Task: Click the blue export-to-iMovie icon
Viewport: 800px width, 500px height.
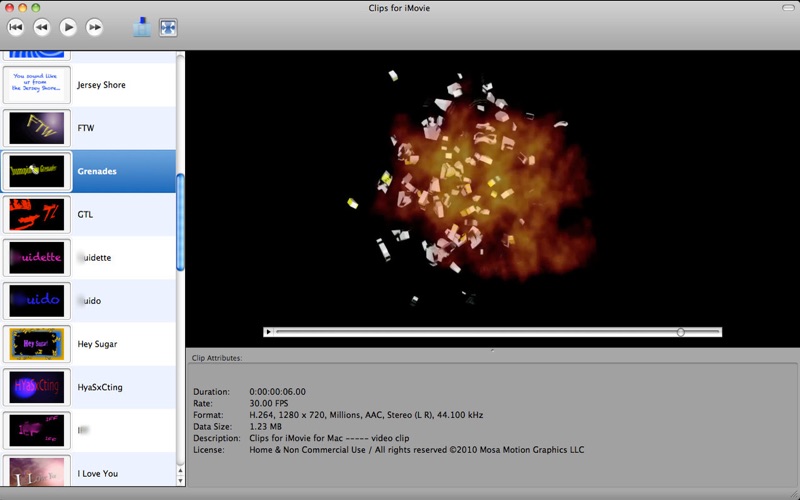Action: (142, 27)
